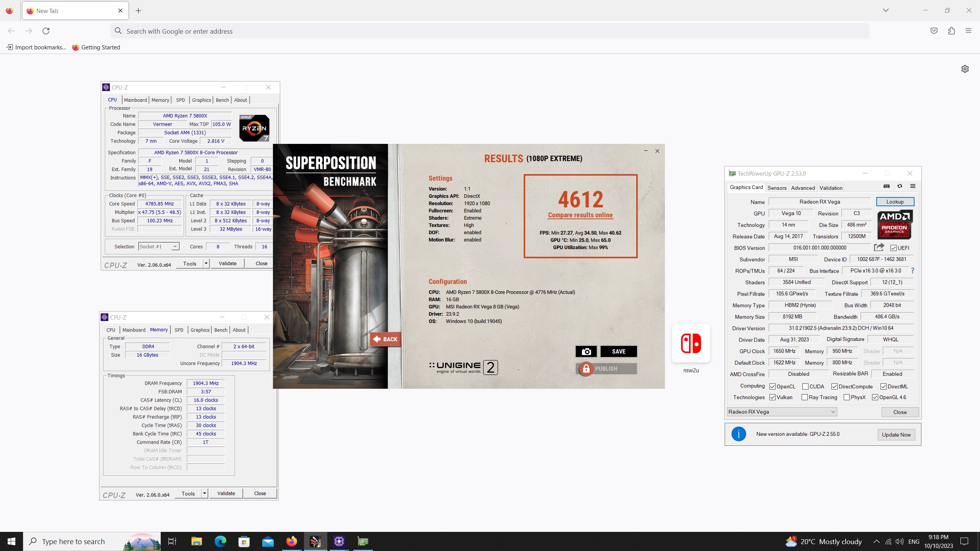Open the GPU-Z hamburger menu

click(913, 186)
